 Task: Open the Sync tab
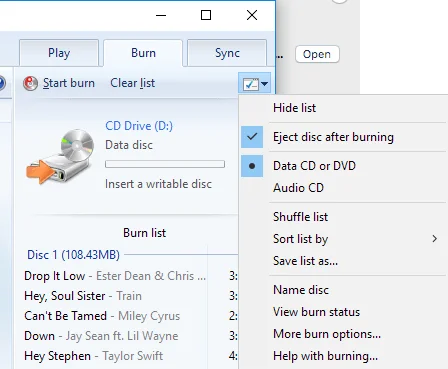227,53
